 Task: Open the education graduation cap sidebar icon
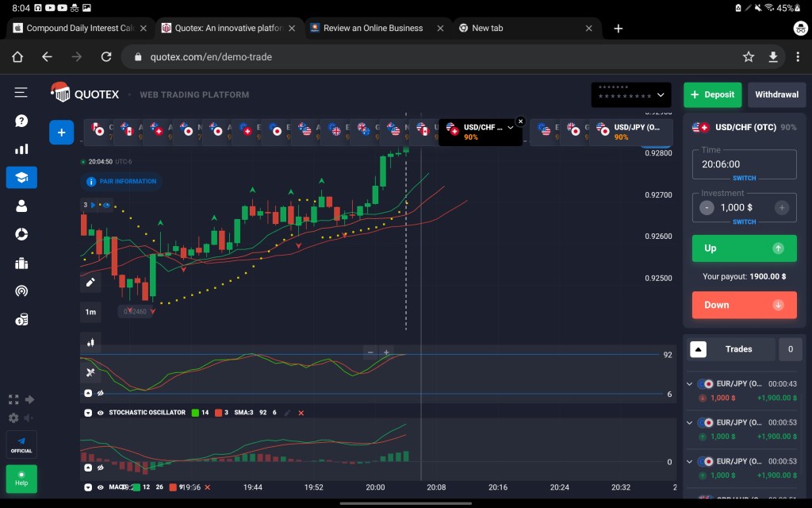pos(21,177)
